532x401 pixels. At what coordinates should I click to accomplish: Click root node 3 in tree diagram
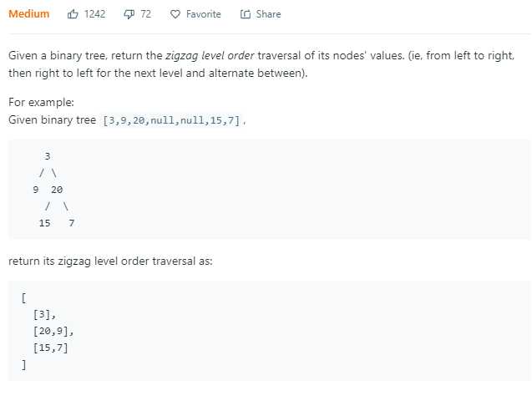tap(47, 156)
